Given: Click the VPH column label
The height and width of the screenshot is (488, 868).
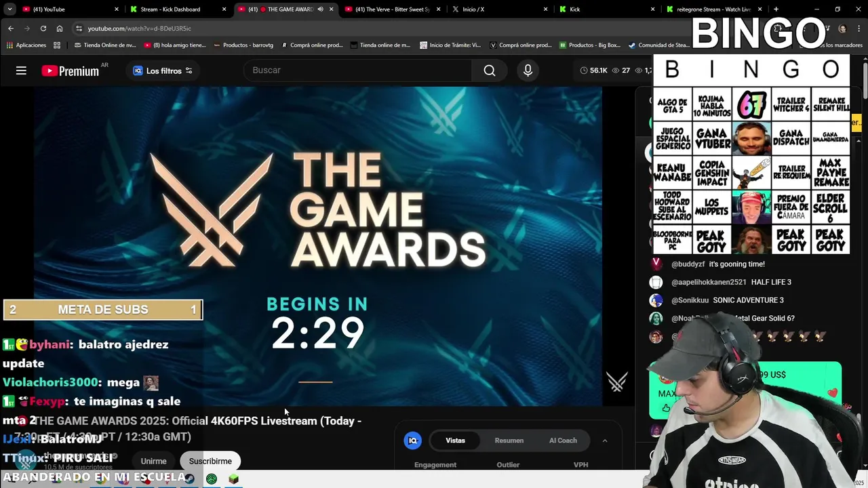Looking at the screenshot, I should pyautogui.click(x=580, y=465).
